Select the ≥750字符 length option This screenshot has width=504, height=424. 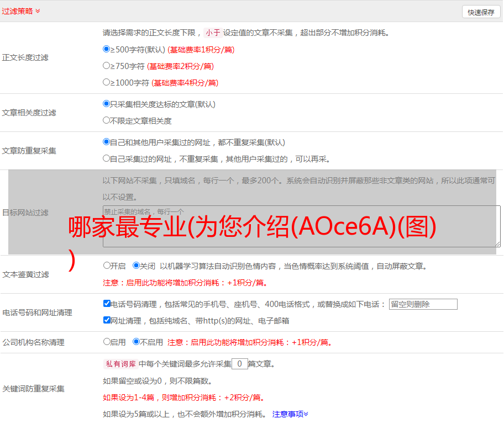pos(107,66)
